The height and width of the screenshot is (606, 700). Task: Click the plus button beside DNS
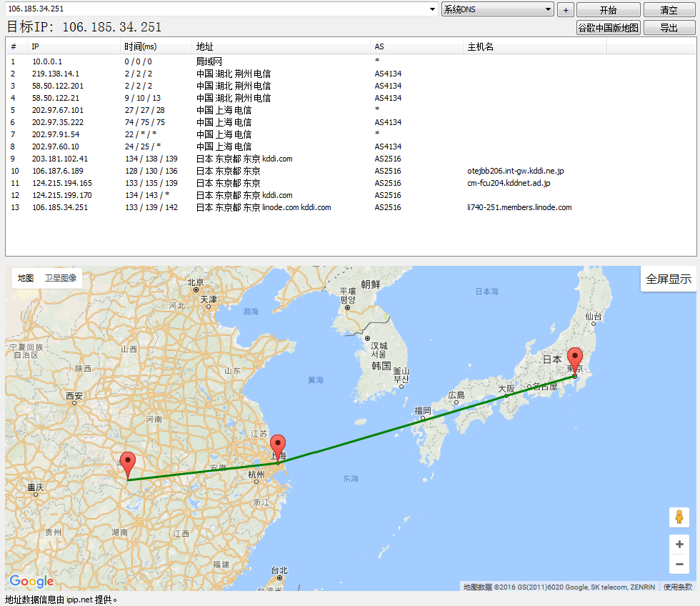566,10
